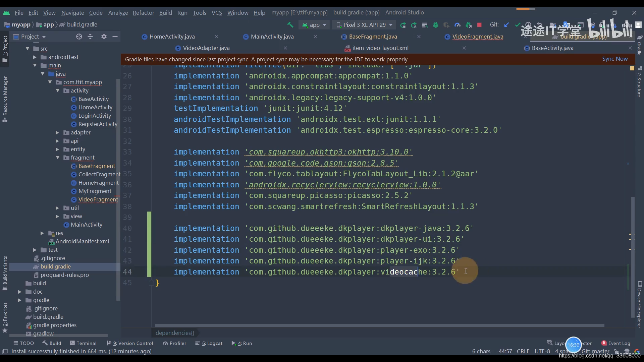This screenshot has width=644, height=362.
Task: Rerun app with the green rerun icon
Action: [x=403, y=25]
